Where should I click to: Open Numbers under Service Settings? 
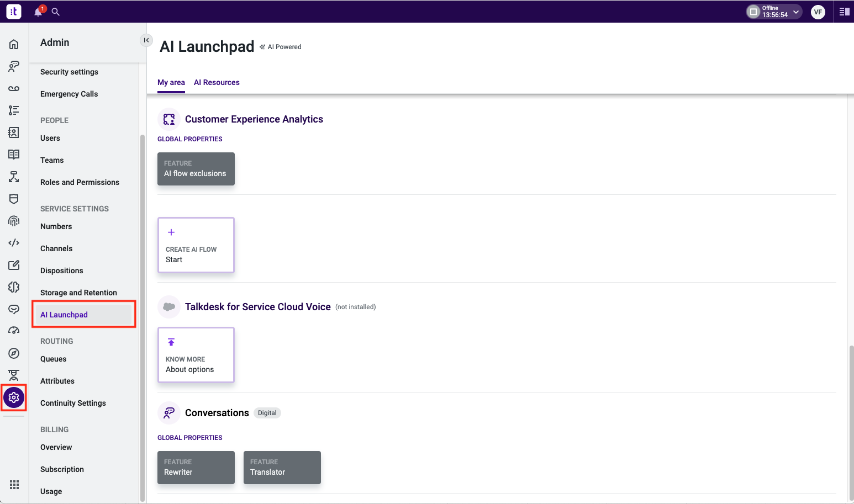point(56,226)
